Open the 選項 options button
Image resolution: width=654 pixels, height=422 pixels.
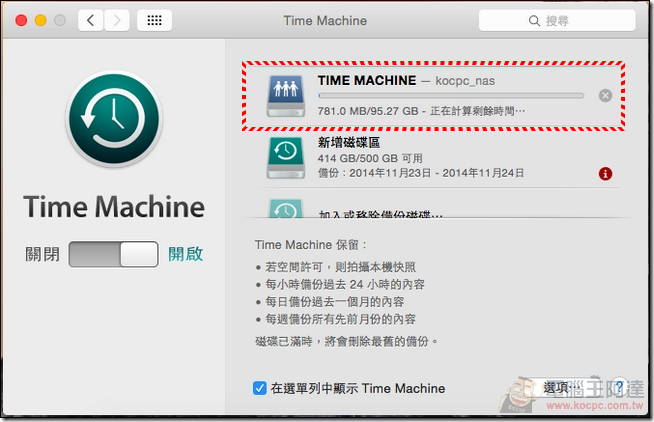[x=563, y=388]
